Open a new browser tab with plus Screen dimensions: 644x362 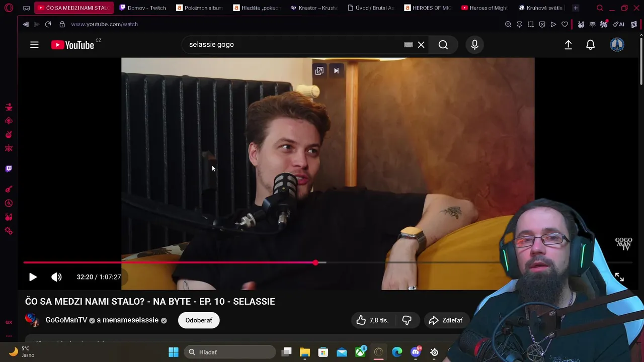576,8
